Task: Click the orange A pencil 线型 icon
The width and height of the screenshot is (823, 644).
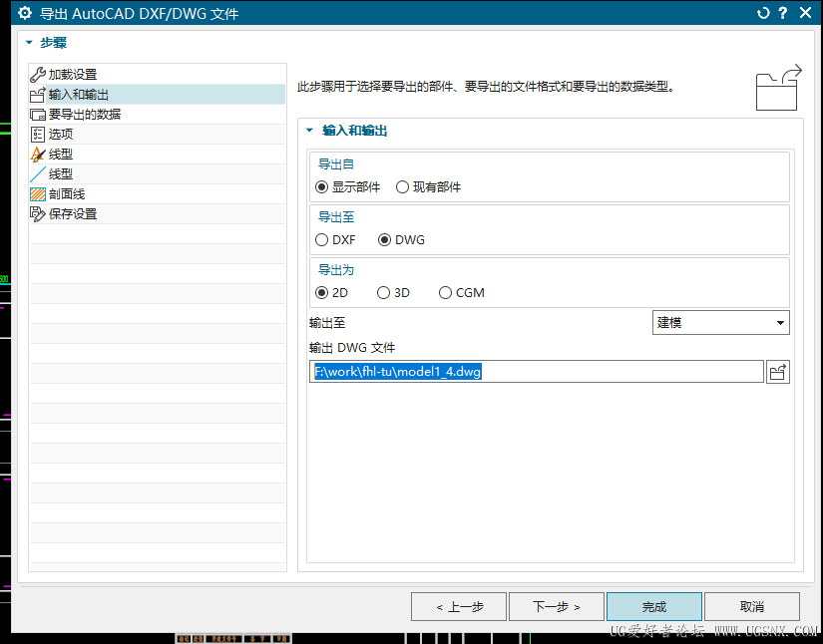Action: 38,155
